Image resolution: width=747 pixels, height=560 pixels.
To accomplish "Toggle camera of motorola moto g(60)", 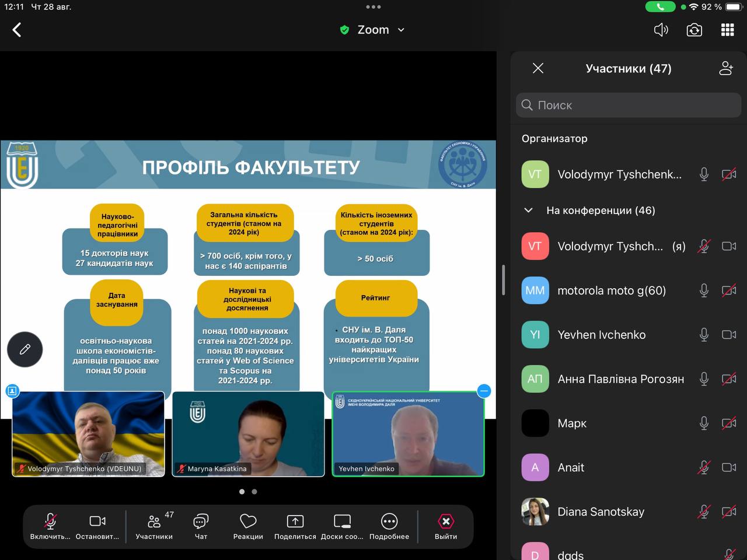I will pyautogui.click(x=729, y=290).
